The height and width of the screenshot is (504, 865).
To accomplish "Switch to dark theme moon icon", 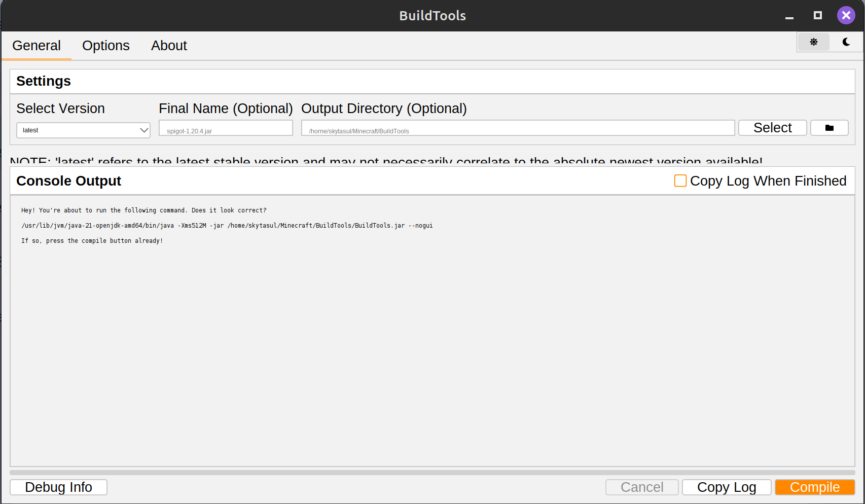I will click(x=846, y=42).
